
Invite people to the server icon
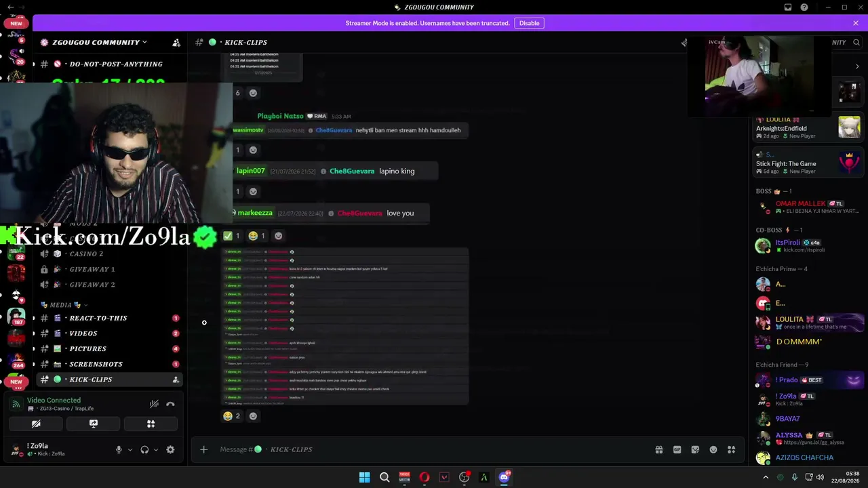176,42
